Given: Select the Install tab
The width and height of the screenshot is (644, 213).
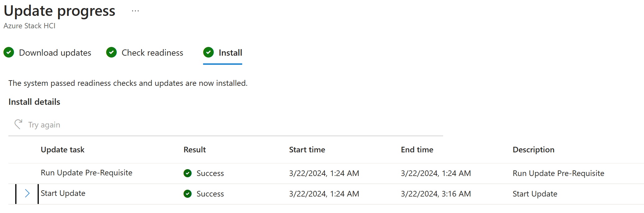Looking at the screenshot, I should point(223,53).
